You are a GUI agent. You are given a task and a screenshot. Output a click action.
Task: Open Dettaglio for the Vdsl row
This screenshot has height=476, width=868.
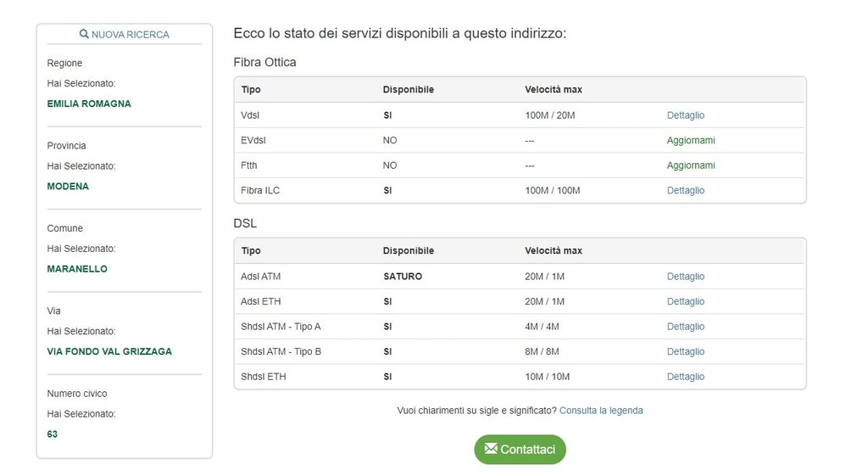685,115
